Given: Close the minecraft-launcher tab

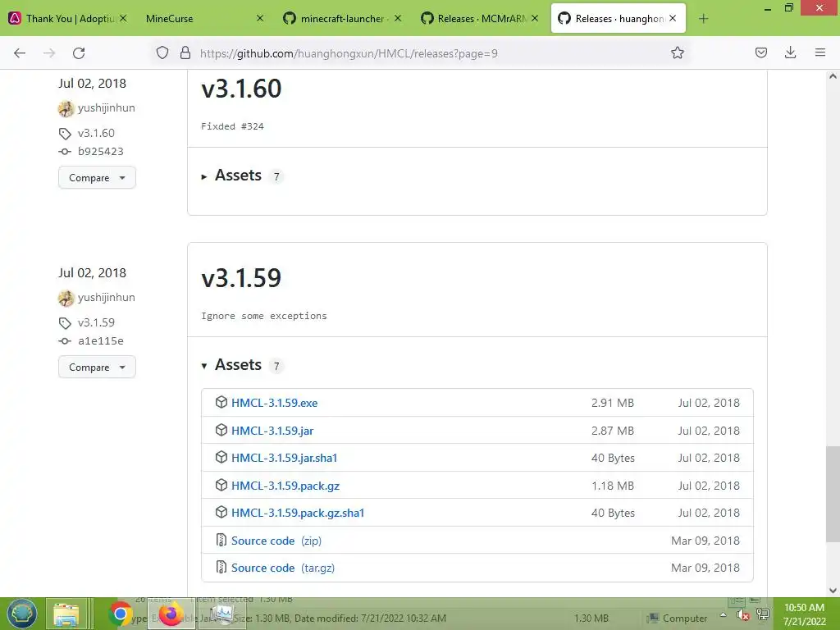Looking at the screenshot, I should [398, 18].
